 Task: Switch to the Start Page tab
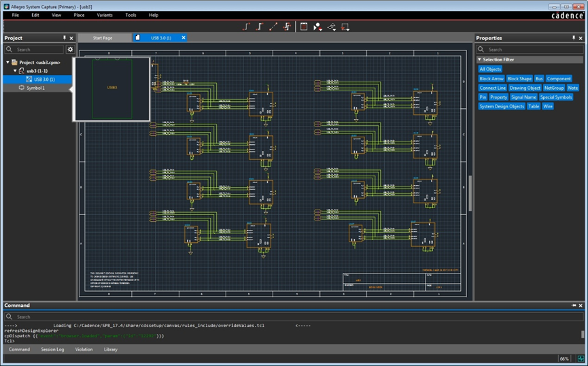pyautogui.click(x=104, y=37)
